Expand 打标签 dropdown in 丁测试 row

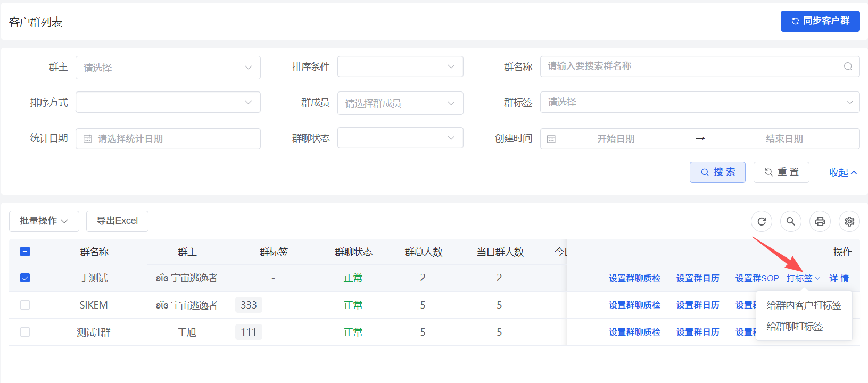point(804,278)
